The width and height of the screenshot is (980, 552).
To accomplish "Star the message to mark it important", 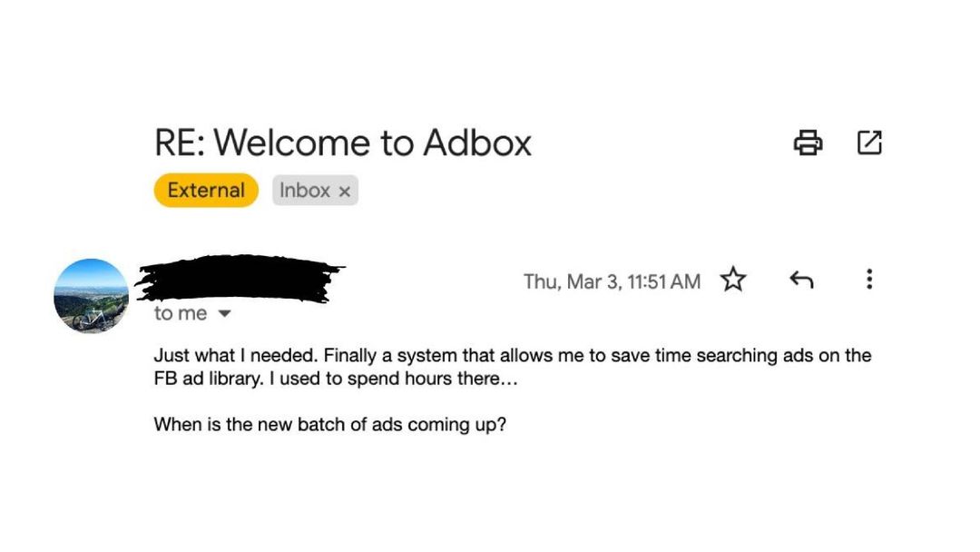I will tap(732, 281).
